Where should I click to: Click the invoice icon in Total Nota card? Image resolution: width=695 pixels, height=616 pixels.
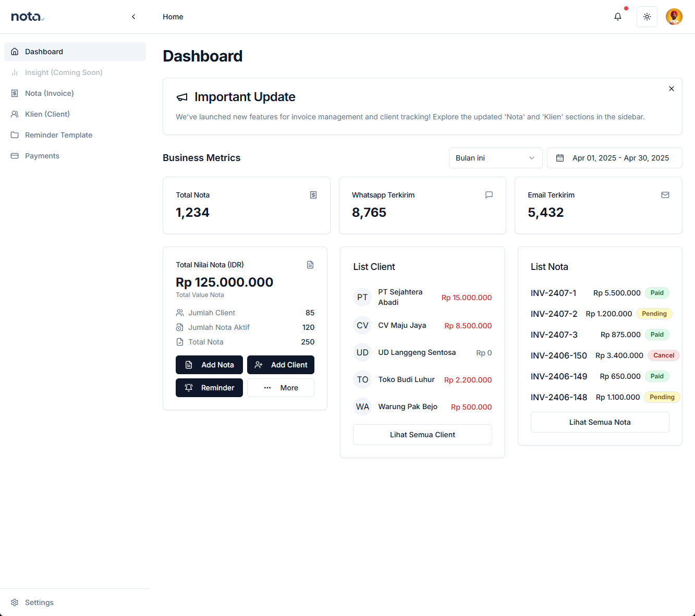coord(313,195)
